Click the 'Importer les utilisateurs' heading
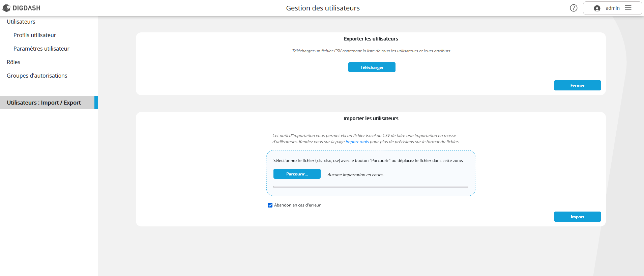 (x=371, y=118)
